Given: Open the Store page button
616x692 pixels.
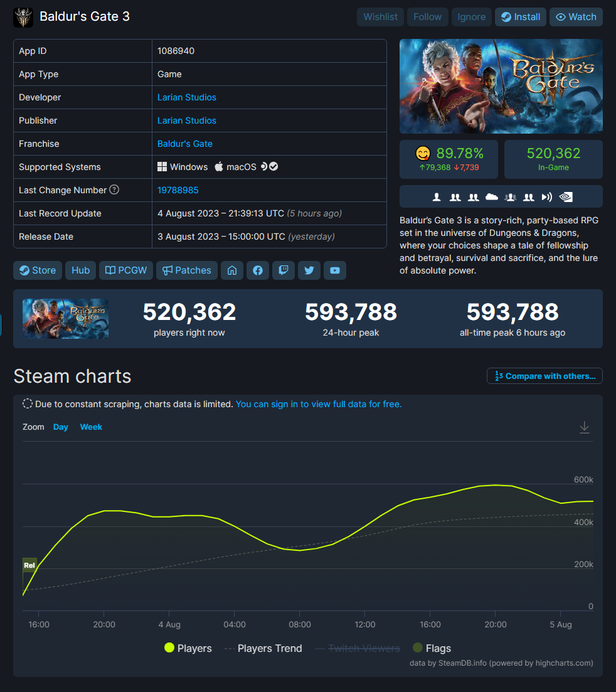Looking at the screenshot, I should pyautogui.click(x=38, y=270).
